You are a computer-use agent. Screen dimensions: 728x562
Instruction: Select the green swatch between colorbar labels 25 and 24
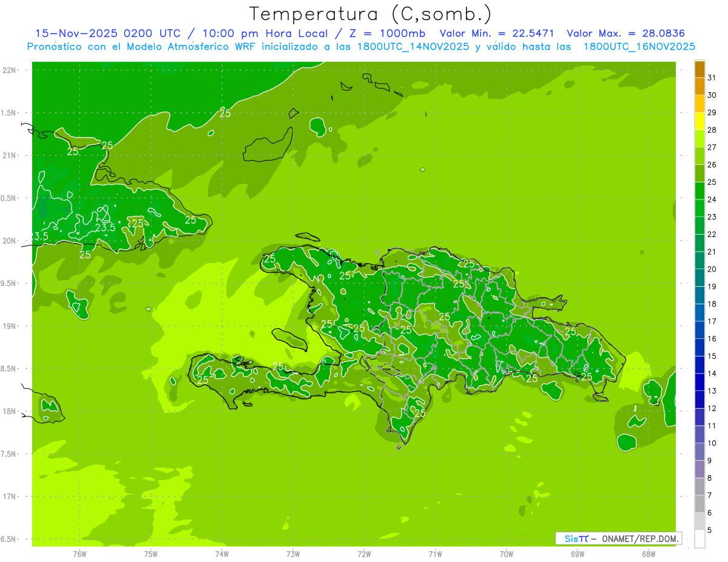pyautogui.click(x=699, y=190)
